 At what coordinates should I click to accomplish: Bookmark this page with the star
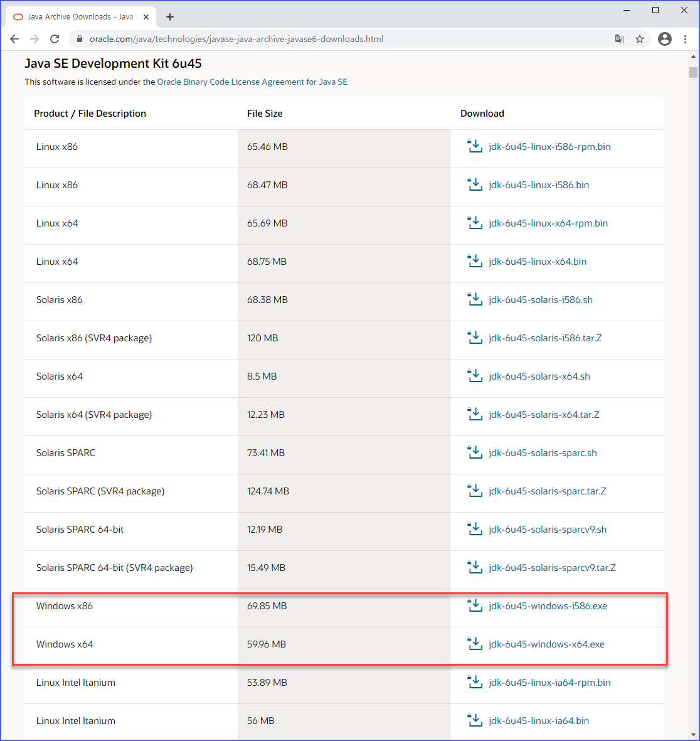[x=640, y=40]
